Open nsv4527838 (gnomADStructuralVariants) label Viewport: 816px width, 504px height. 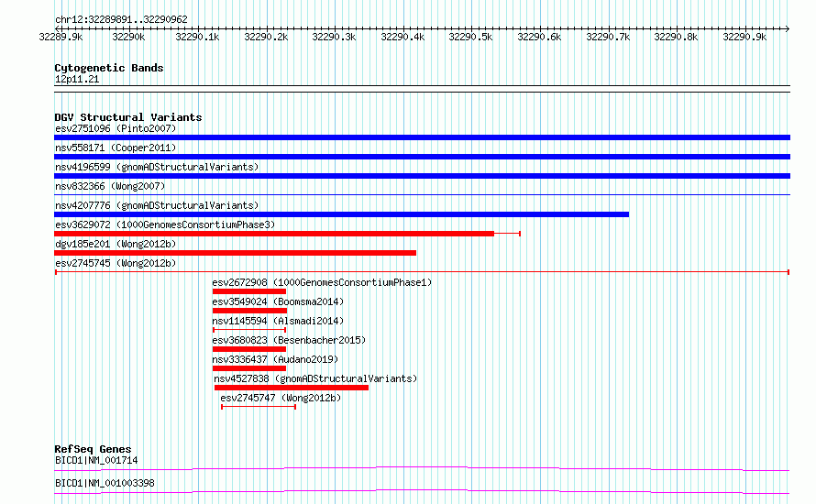[x=316, y=378]
